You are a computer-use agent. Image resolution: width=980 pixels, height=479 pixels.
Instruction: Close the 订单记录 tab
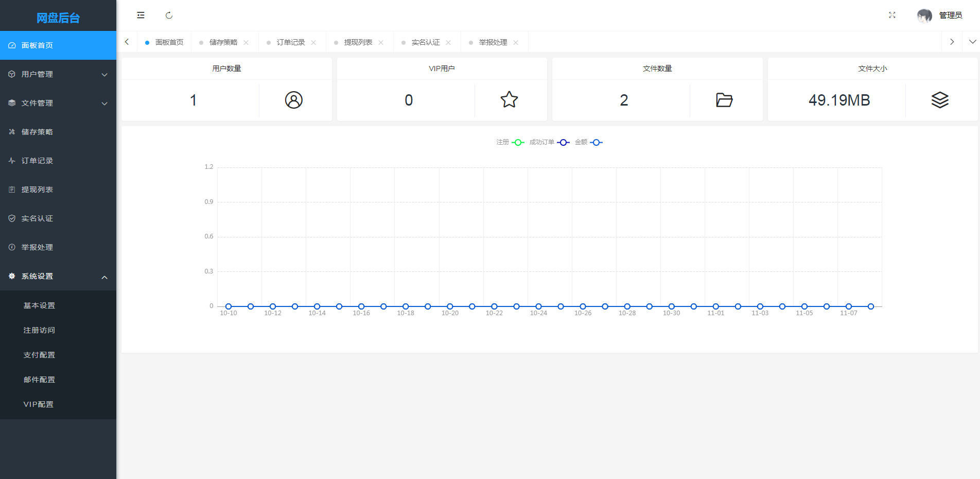[x=313, y=43]
